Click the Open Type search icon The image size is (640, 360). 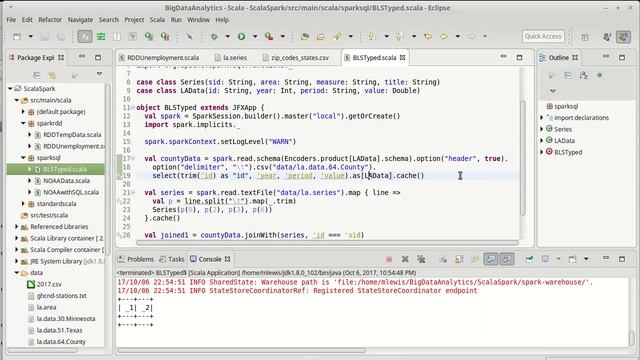(x=149, y=36)
